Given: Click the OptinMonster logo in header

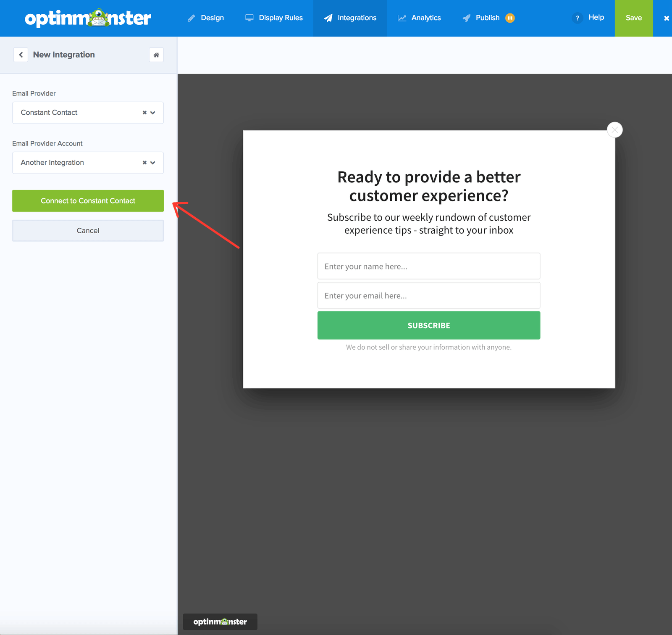Looking at the screenshot, I should click(88, 18).
